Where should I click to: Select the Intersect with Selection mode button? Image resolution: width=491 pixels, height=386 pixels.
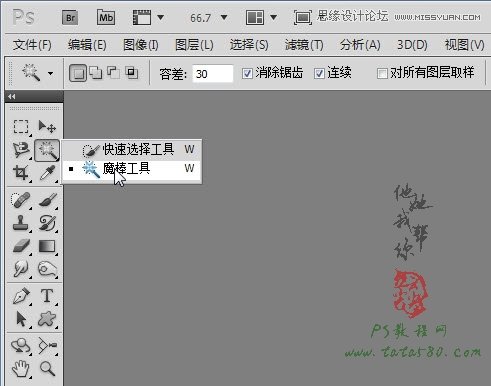click(x=131, y=72)
